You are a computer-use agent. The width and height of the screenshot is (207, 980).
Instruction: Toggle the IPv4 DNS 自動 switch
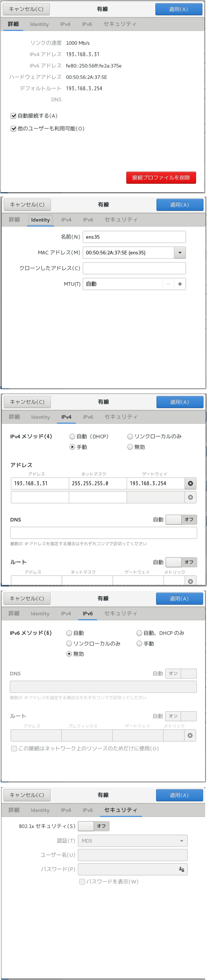pos(182,519)
